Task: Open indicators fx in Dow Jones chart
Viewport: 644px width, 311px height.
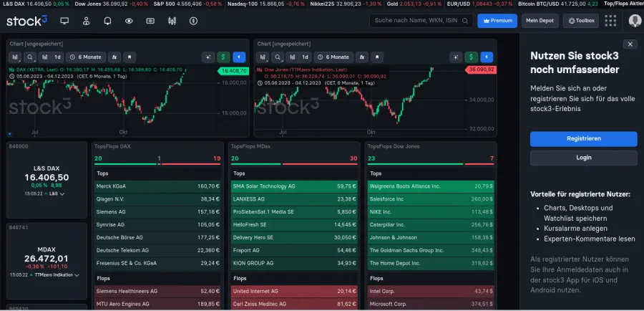Action: [362, 57]
